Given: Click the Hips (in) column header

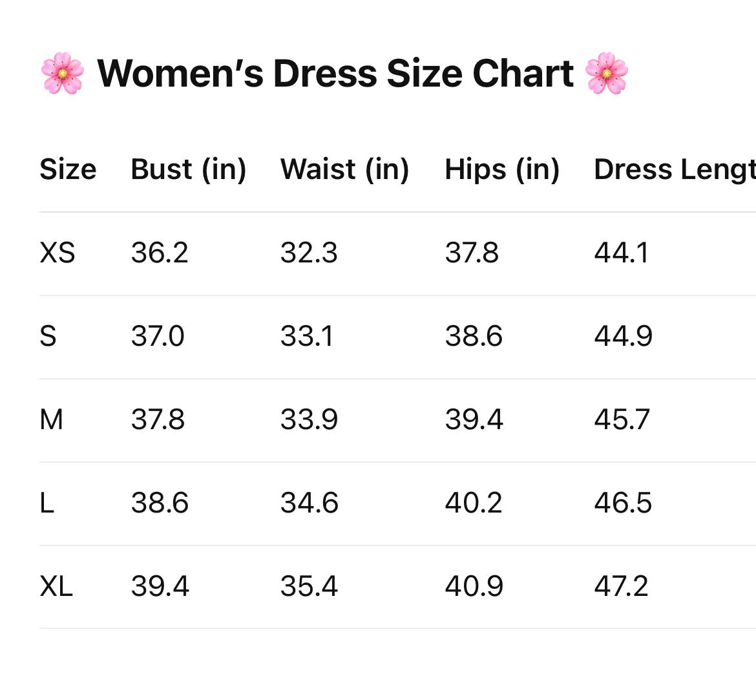Looking at the screenshot, I should [x=502, y=169].
